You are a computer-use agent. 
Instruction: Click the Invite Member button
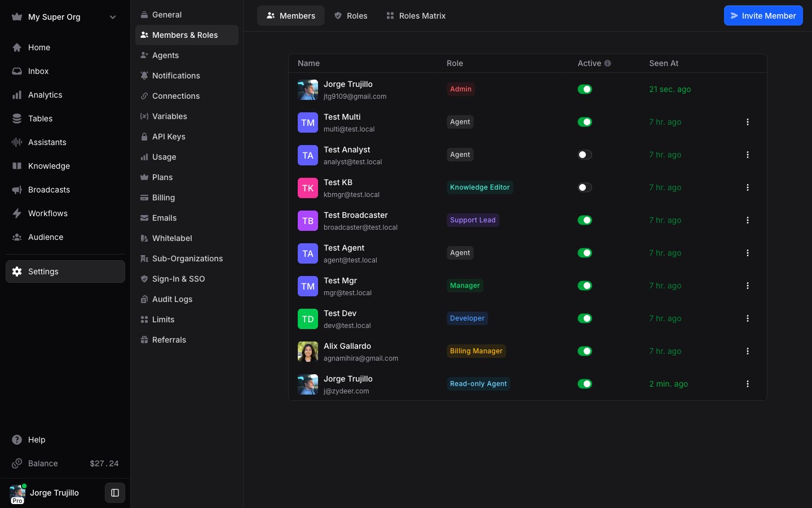(763, 16)
